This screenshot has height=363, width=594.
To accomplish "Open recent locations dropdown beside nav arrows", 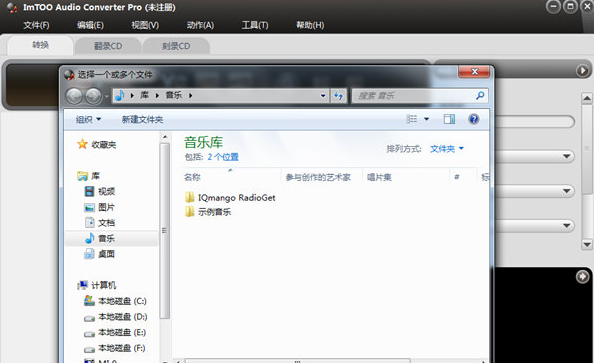I will [106, 96].
